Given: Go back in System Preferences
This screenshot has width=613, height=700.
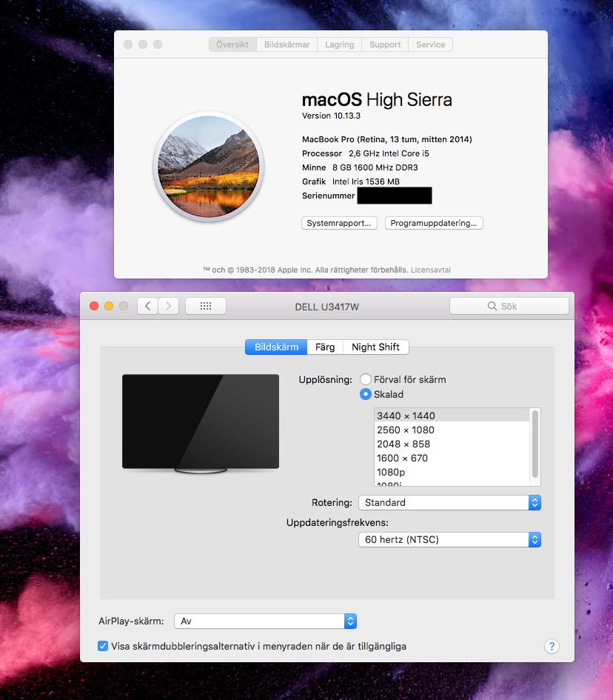Looking at the screenshot, I should pos(147,306).
